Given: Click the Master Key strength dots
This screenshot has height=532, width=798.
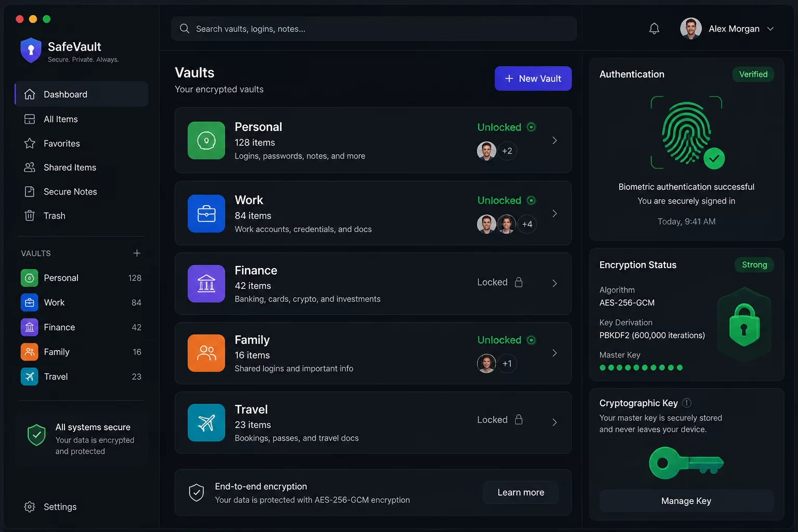Looking at the screenshot, I should (x=641, y=368).
